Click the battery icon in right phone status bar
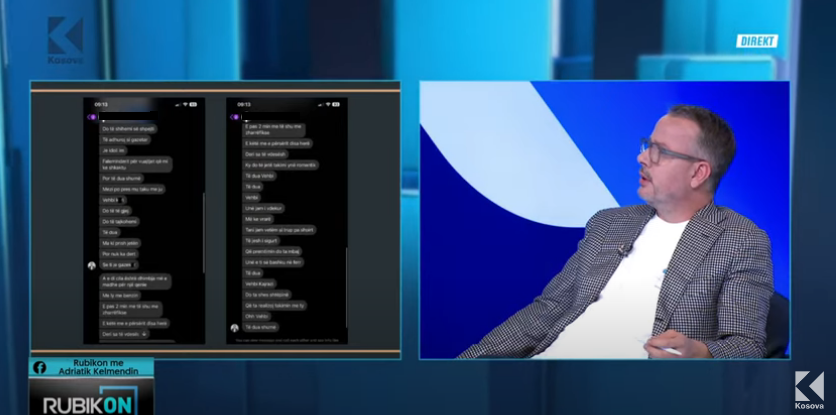 336,105
